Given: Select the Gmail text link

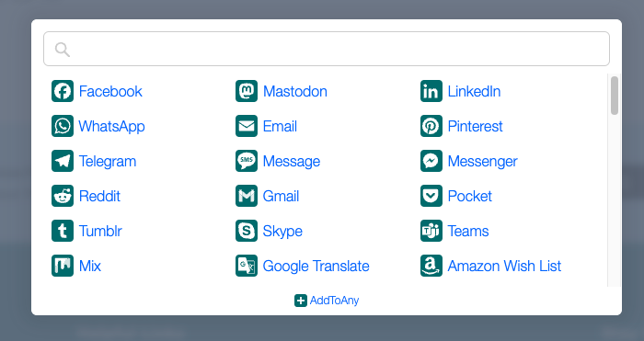Looking at the screenshot, I should pos(281,196).
